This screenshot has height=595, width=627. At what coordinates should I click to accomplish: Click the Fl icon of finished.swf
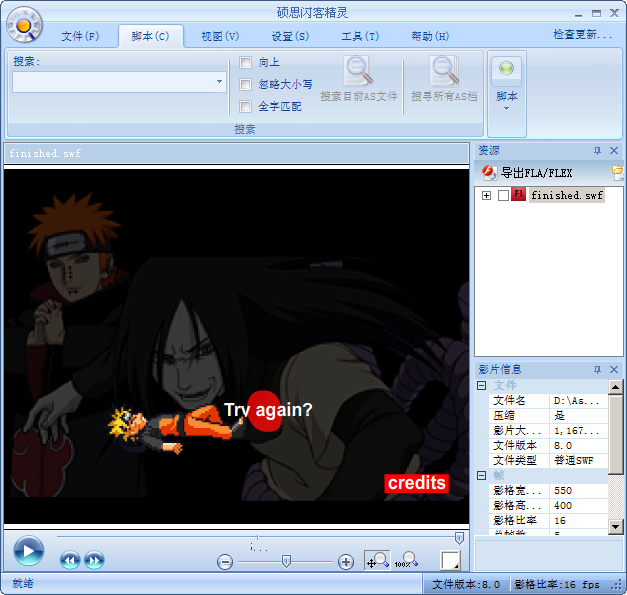pos(518,195)
